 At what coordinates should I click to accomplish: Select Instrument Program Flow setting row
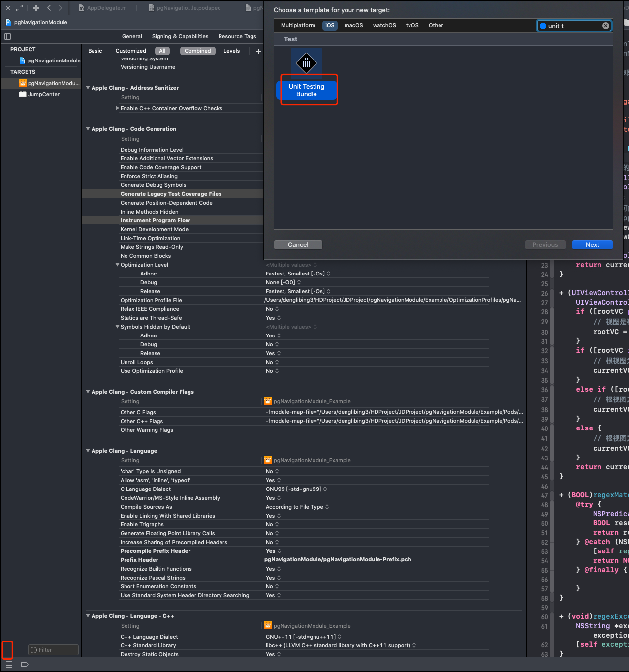[x=172, y=220]
